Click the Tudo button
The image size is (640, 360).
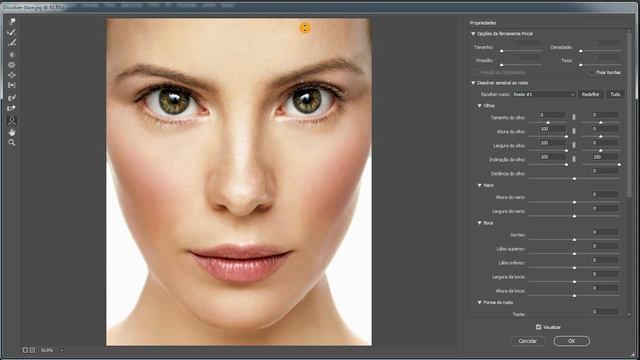[615, 94]
